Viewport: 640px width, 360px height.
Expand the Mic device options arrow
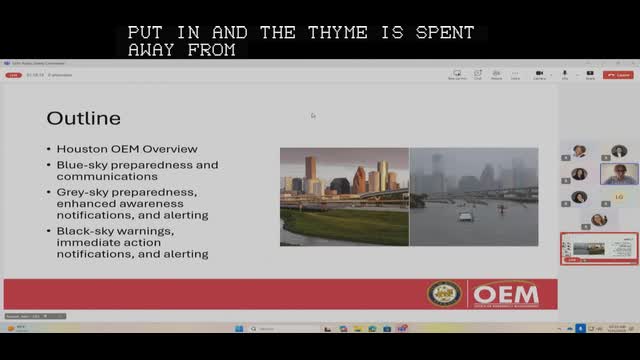[577, 75]
